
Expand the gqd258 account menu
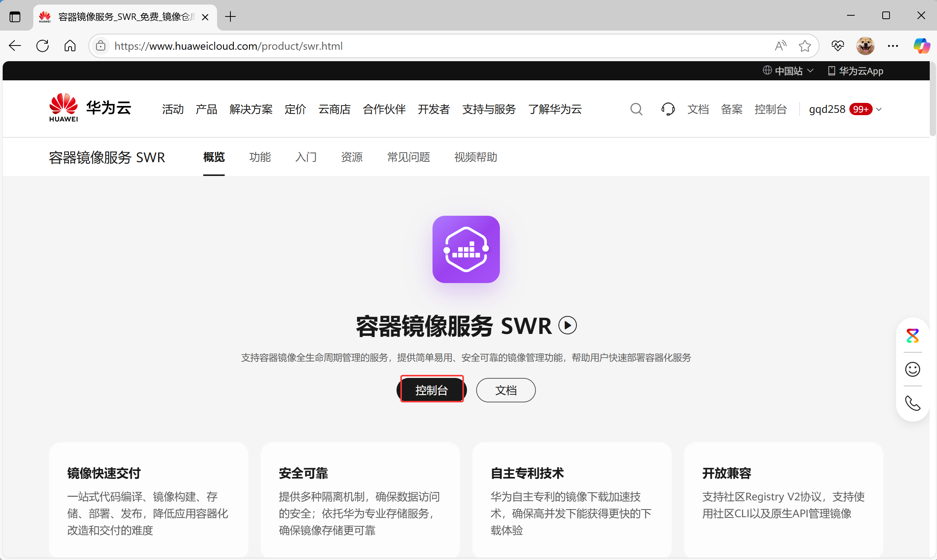point(845,109)
